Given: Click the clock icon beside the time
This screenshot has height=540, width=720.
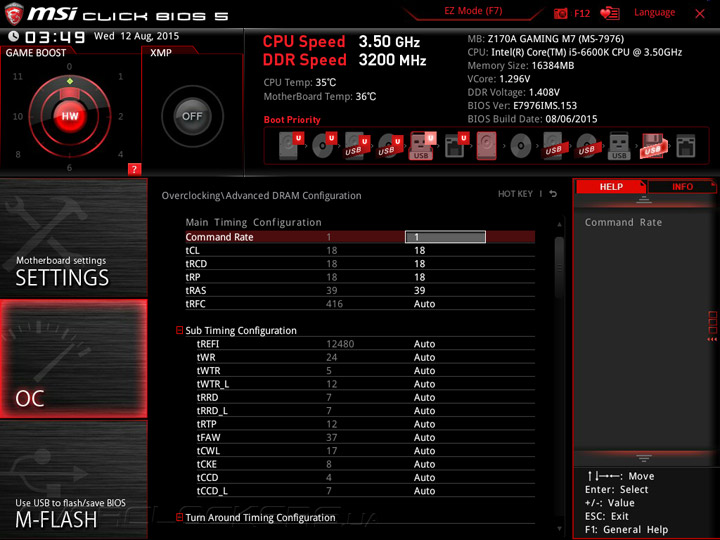Looking at the screenshot, I should point(13,36).
